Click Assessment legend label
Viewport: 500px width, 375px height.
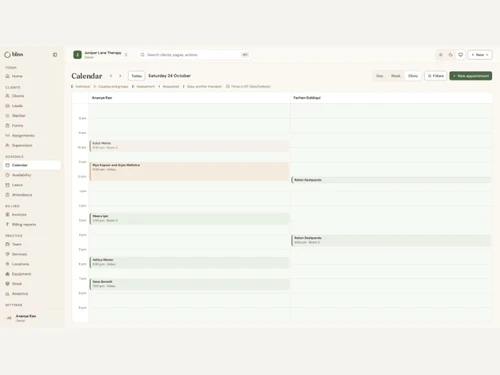(146, 86)
